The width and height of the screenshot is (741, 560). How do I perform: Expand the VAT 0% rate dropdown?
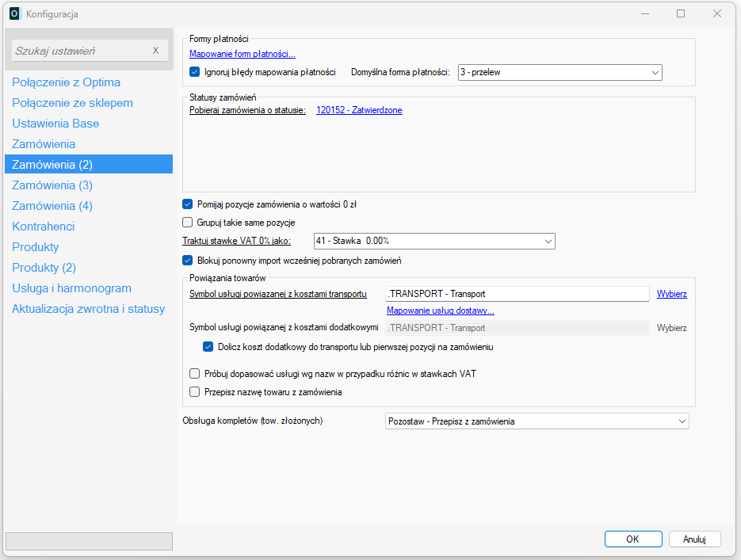tap(434, 242)
